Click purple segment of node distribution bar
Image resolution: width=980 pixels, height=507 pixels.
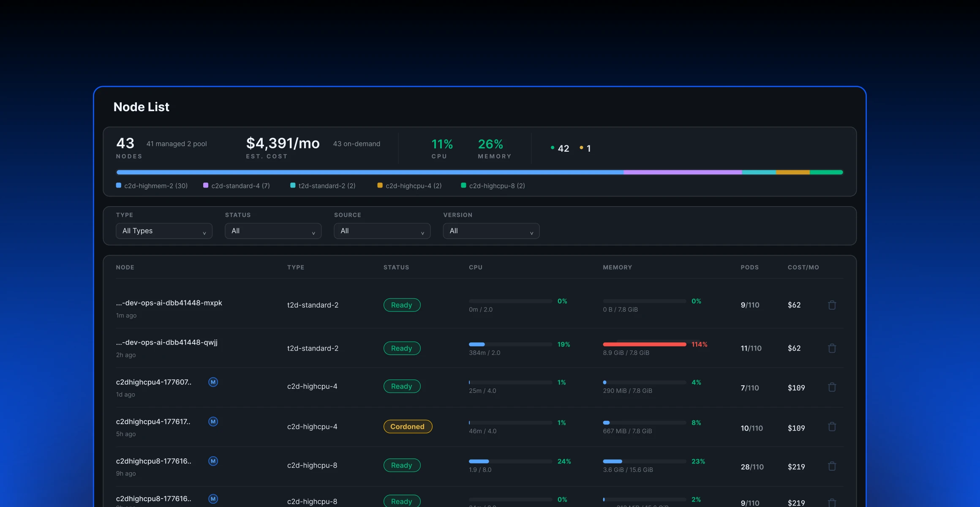pyautogui.click(x=683, y=172)
